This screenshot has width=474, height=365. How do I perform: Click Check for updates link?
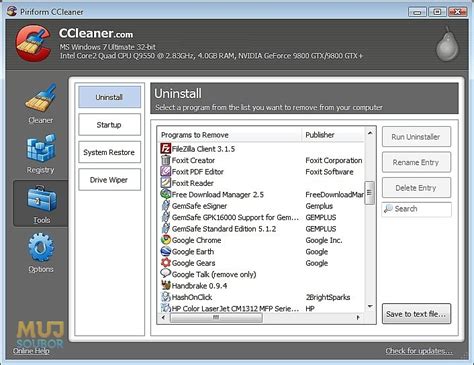pos(419,351)
